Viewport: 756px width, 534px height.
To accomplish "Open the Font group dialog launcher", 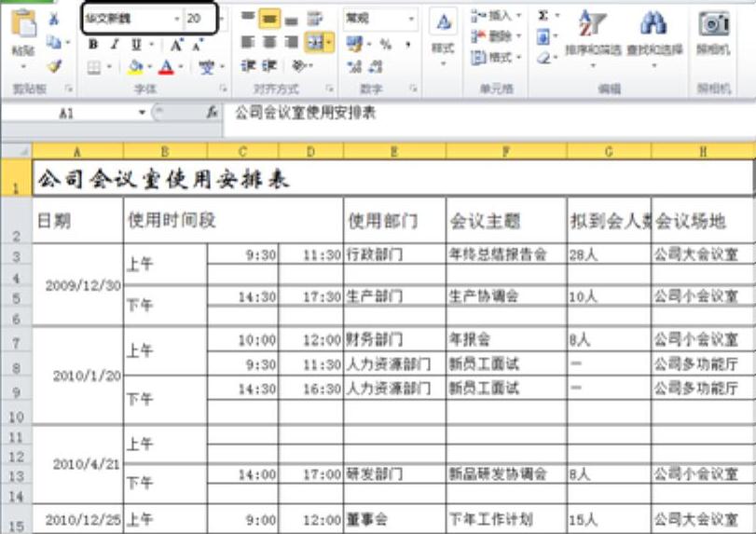I will [x=223, y=89].
